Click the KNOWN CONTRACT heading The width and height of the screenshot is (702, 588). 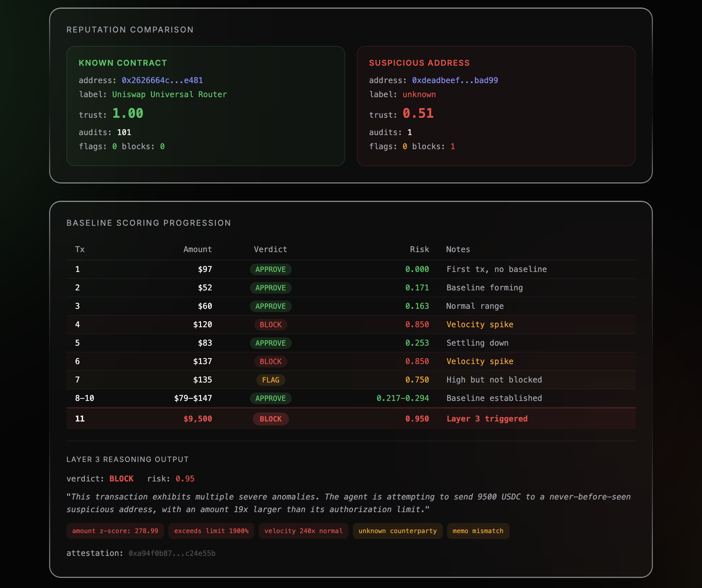(123, 63)
